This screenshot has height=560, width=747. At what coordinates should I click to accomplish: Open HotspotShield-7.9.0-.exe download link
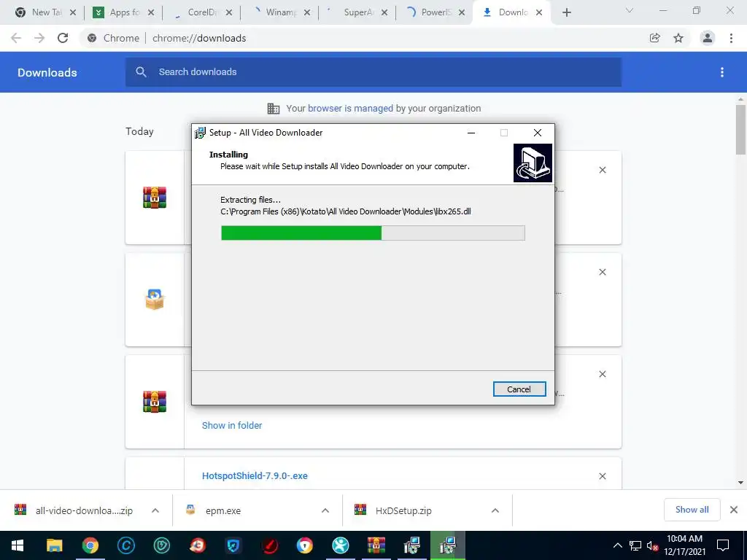255,475
